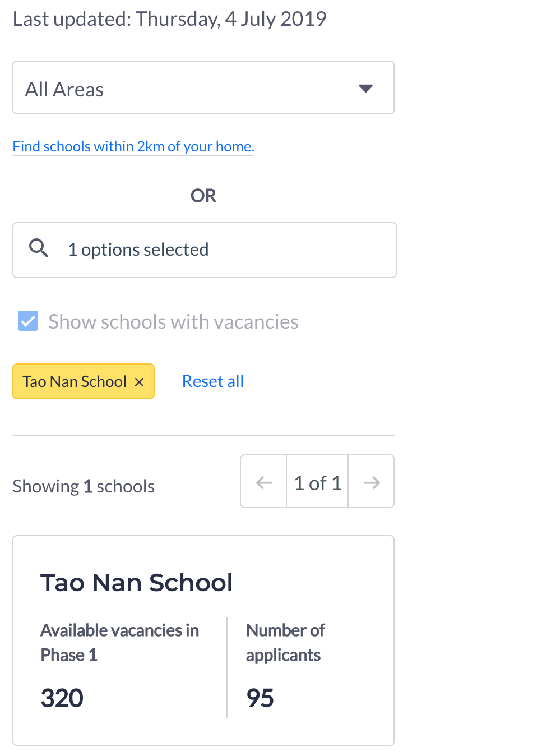The image size is (556, 756).
Task: Go to the next results page
Action: [x=372, y=482]
